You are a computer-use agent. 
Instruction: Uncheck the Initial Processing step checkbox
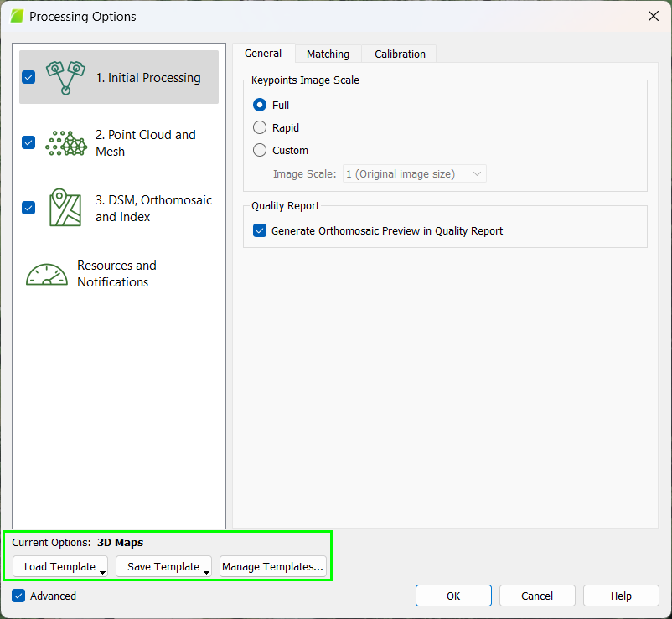click(x=28, y=77)
